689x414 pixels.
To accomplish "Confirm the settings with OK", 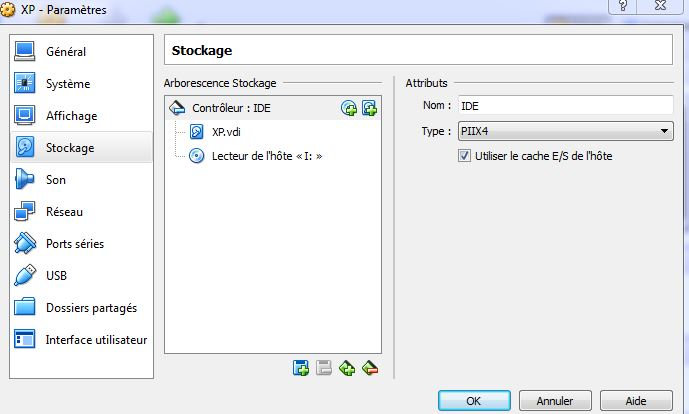I will coord(474,400).
